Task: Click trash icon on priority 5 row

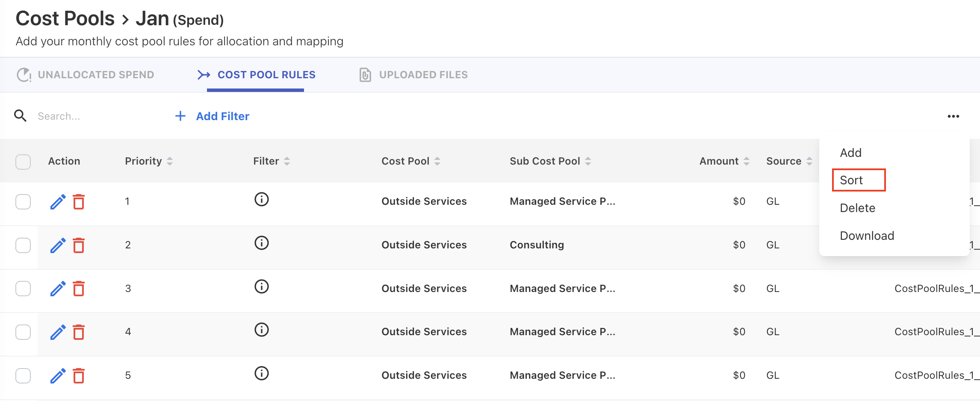Action: tap(79, 376)
